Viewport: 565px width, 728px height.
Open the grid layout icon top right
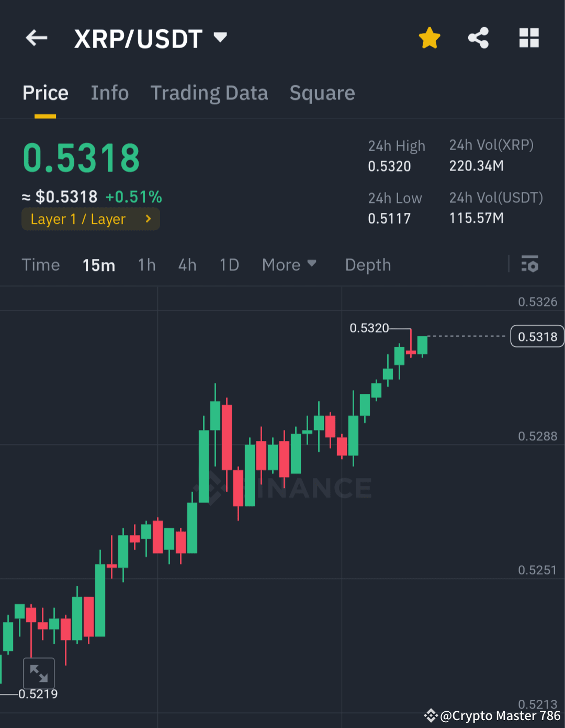(528, 38)
